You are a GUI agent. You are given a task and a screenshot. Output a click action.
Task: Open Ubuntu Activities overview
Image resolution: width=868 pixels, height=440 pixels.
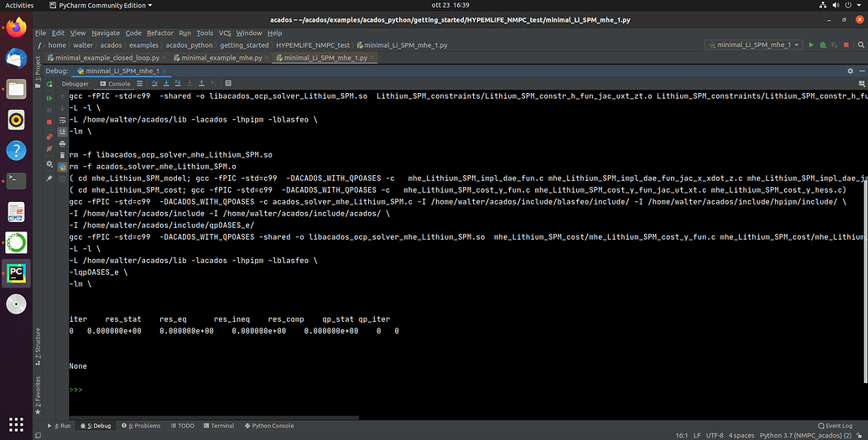point(19,5)
